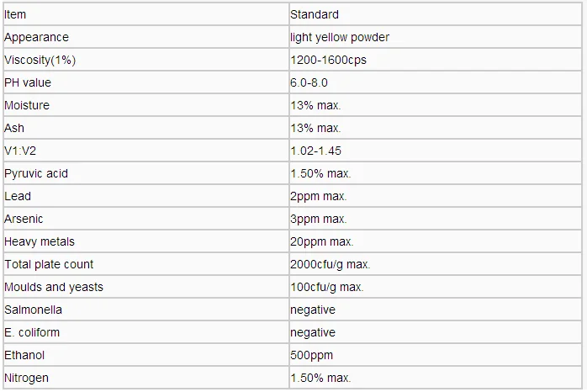
Task: Click the 'Item' header cell
Action: (15, 14)
